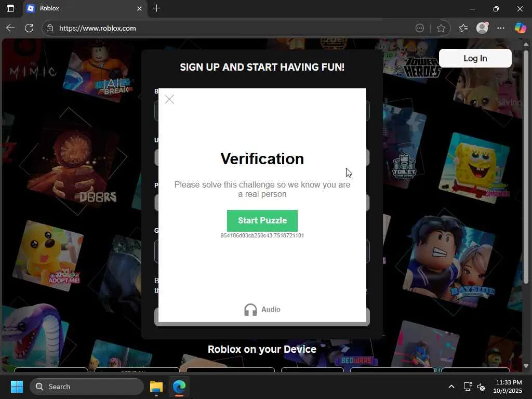Click the Sign Up and Start Having Fun heading
The height and width of the screenshot is (399, 532).
pyautogui.click(x=262, y=67)
